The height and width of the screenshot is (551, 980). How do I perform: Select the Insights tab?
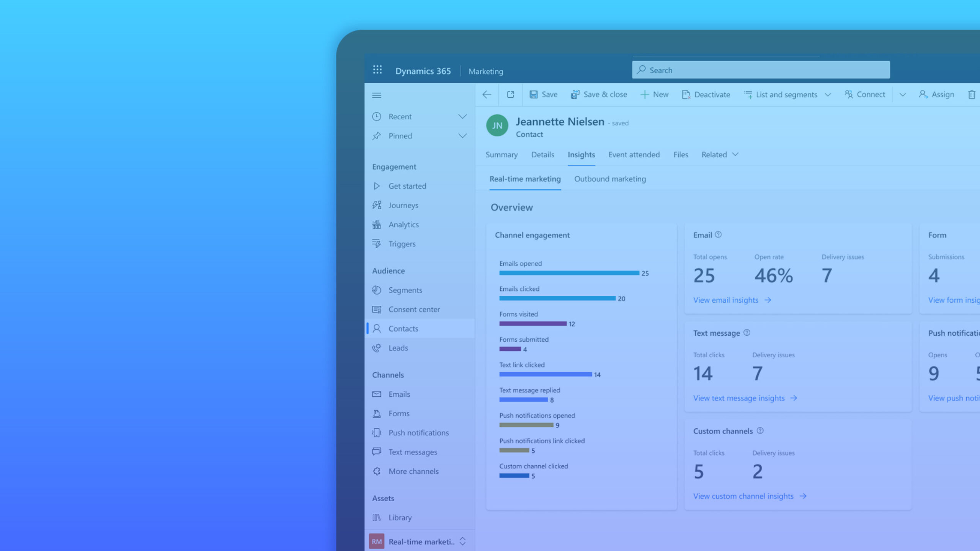click(x=581, y=155)
